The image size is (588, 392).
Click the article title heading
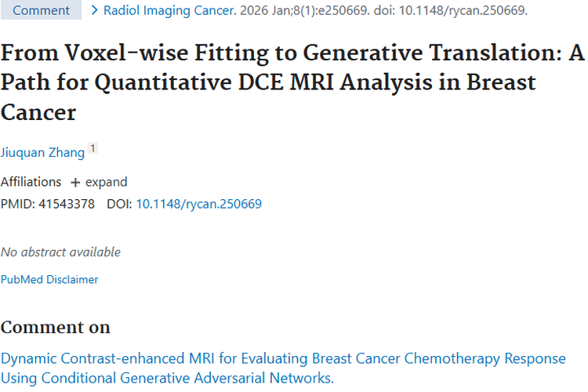[292, 82]
